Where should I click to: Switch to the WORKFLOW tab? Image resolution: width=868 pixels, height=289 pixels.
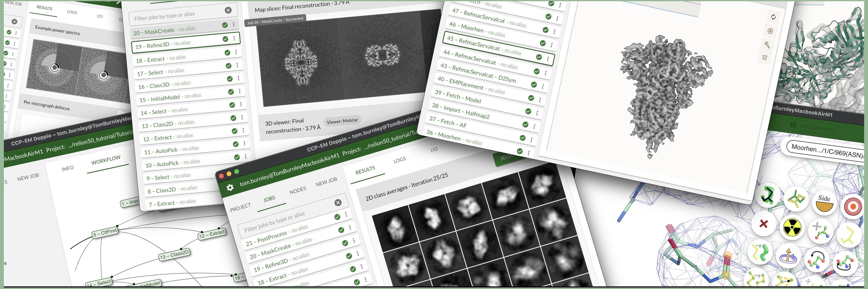[x=106, y=160]
